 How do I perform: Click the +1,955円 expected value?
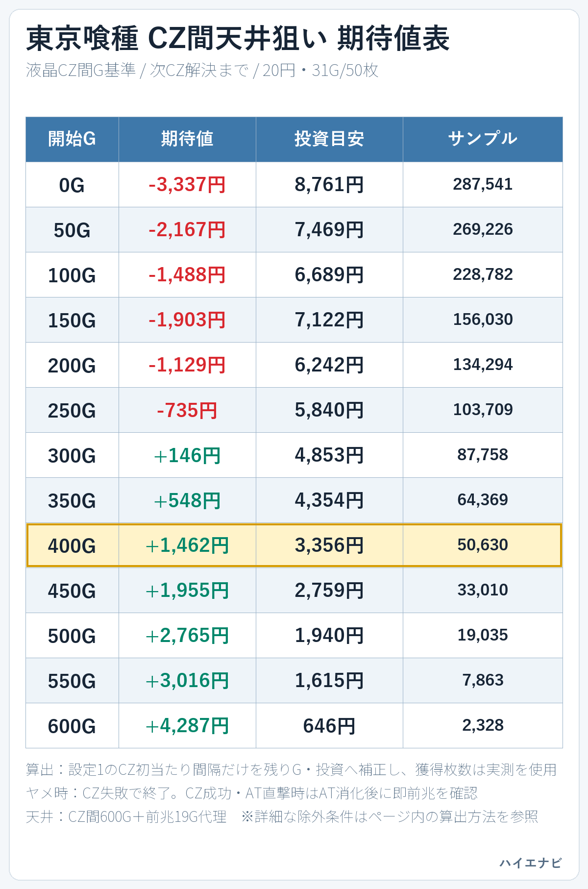187,591
